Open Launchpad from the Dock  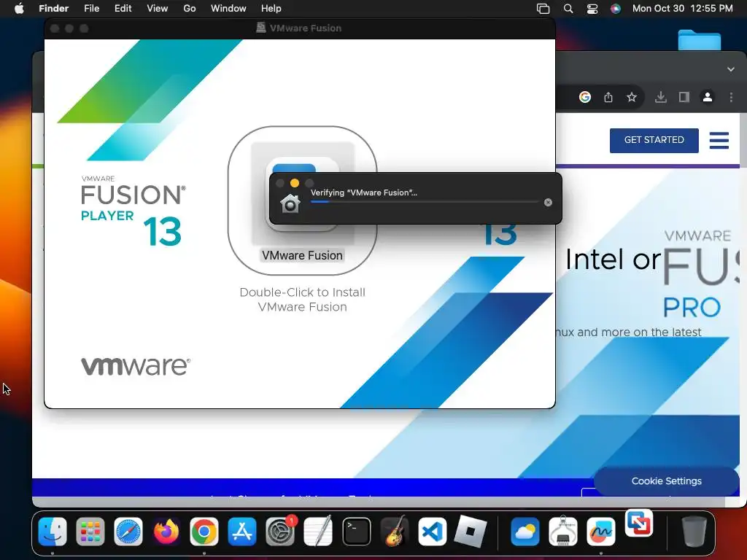(x=90, y=531)
